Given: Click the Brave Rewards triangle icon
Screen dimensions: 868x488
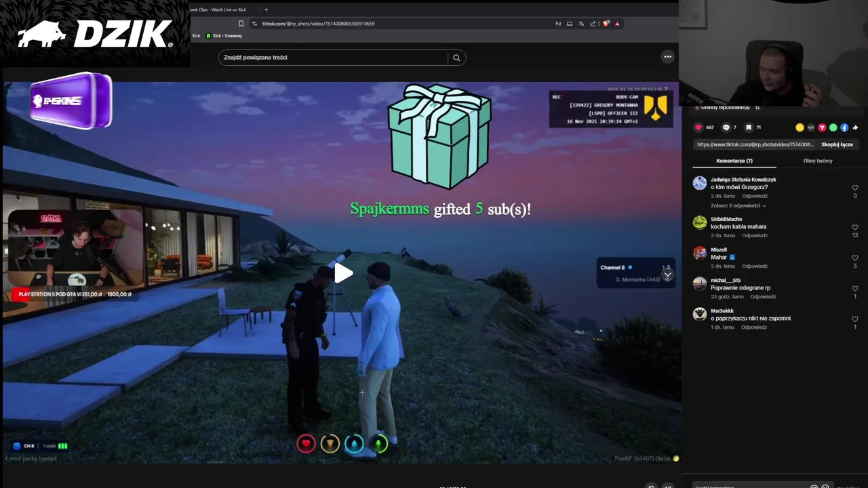Looking at the screenshot, I should tap(617, 24).
